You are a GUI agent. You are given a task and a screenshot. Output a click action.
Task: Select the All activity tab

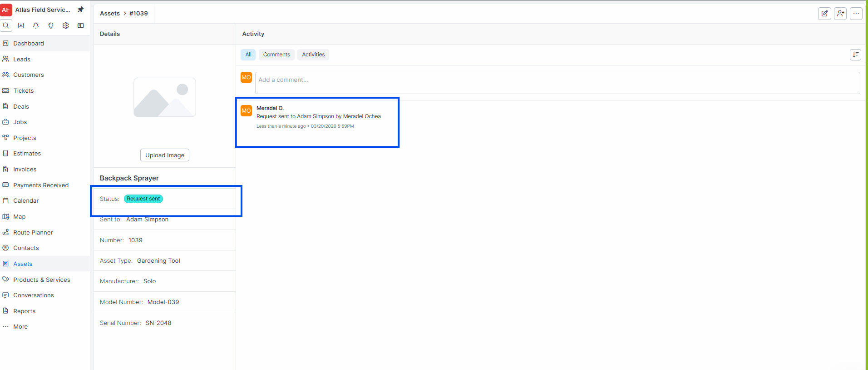coord(248,55)
